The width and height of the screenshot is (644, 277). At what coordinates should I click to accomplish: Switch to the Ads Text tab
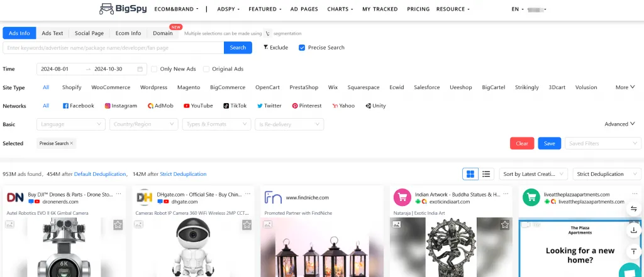52,33
